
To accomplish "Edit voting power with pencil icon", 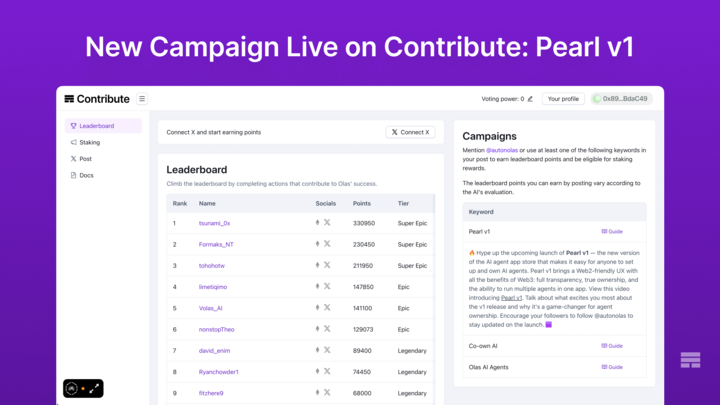I will 530,99.
